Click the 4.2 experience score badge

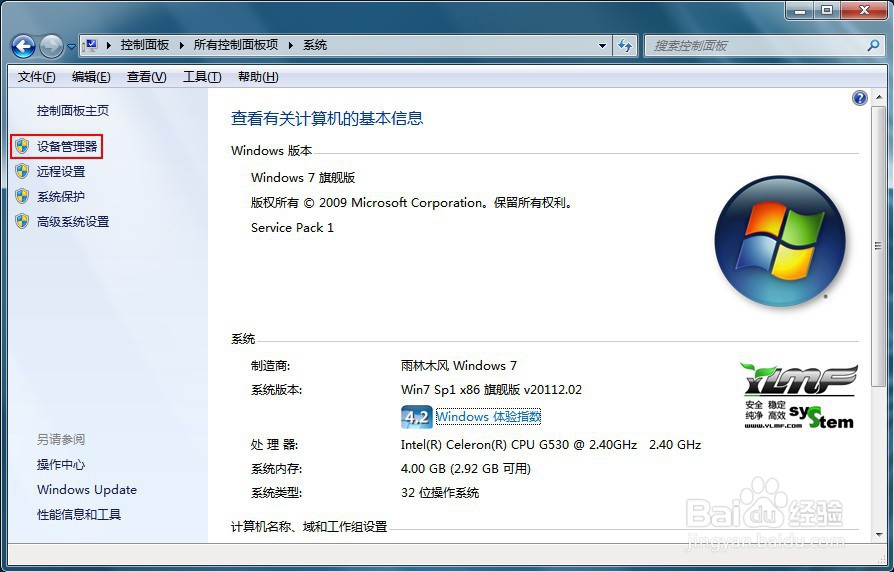click(416, 417)
